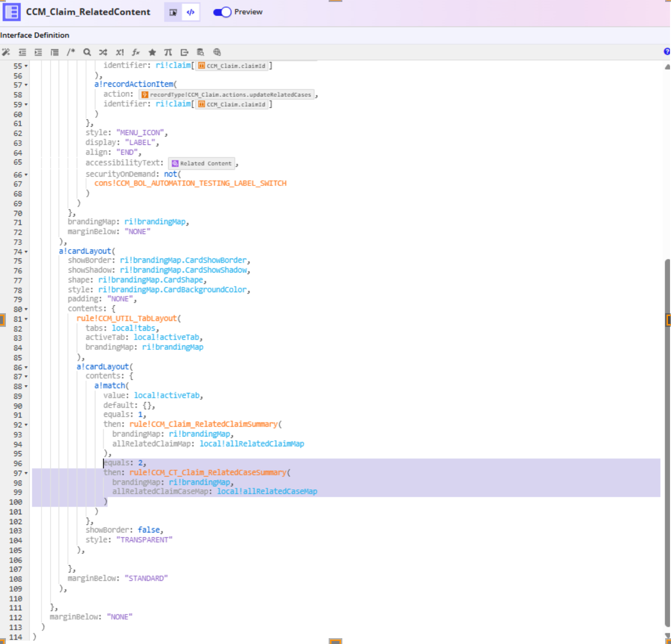
Task: Click the Related Content accessibility text chip
Action: (201, 163)
